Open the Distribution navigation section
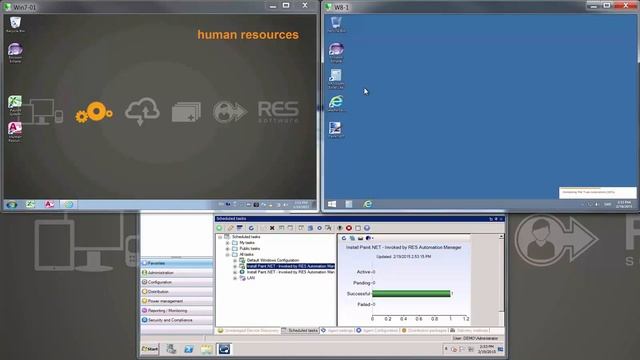The height and width of the screenshot is (360, 640). pyautogui.click(x=177, y=292)
